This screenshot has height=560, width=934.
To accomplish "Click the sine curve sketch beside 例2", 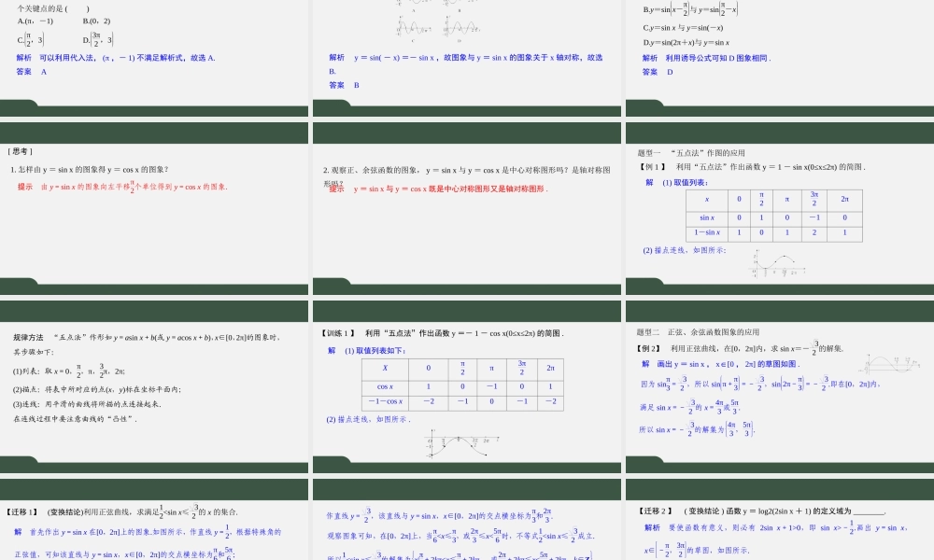I will [891, 363].
